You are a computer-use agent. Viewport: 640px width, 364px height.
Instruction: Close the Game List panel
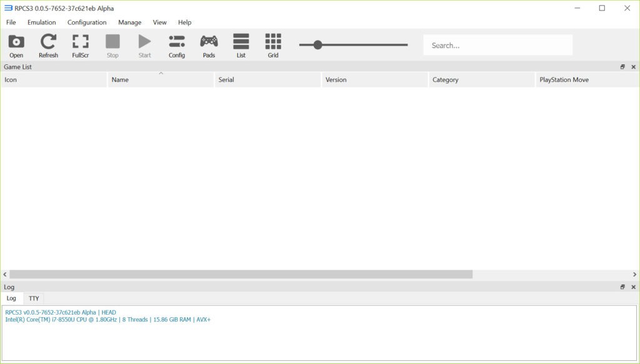coord(634,67)
